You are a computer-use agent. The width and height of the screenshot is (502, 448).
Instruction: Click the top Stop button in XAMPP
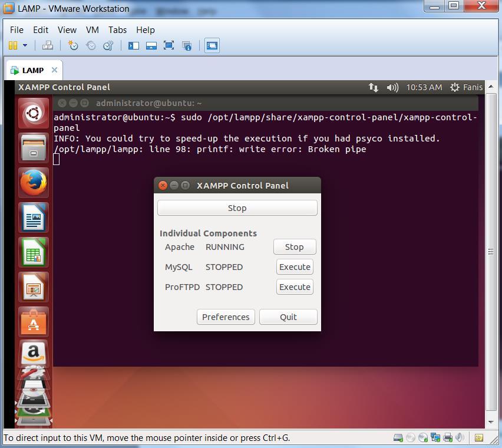point(237,208)
